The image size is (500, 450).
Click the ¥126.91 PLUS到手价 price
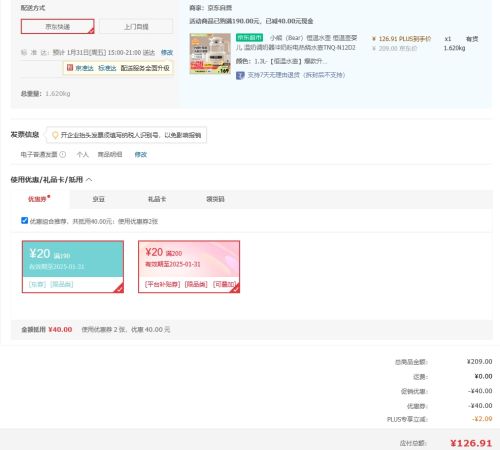pyautogui.click(x=402, y=39)
